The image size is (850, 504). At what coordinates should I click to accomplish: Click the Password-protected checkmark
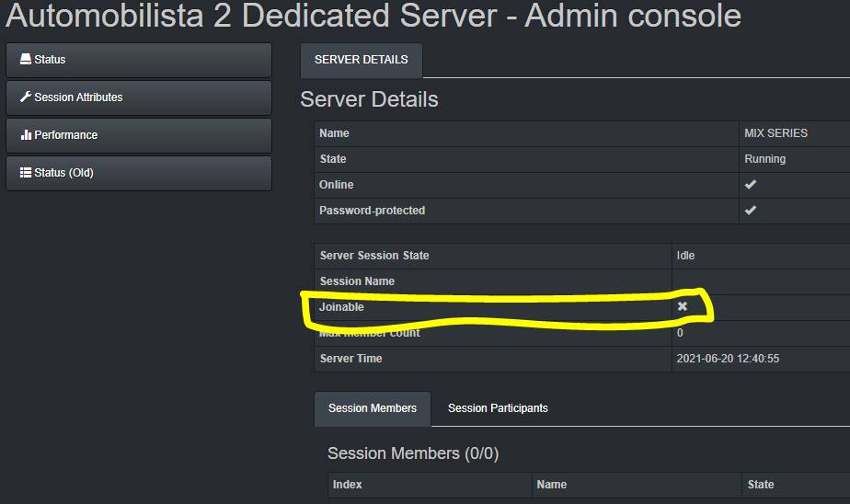click(x=751, y=211)
